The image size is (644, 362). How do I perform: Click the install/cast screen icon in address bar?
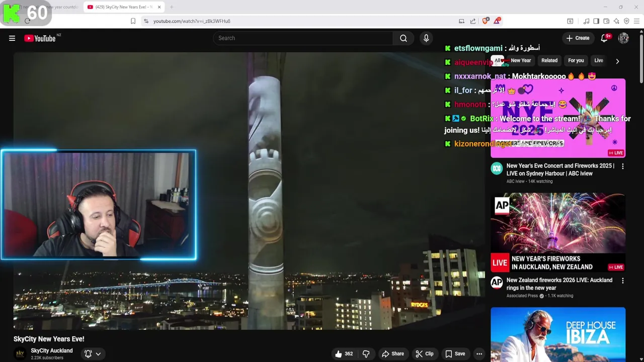click(x=461, y=21)
